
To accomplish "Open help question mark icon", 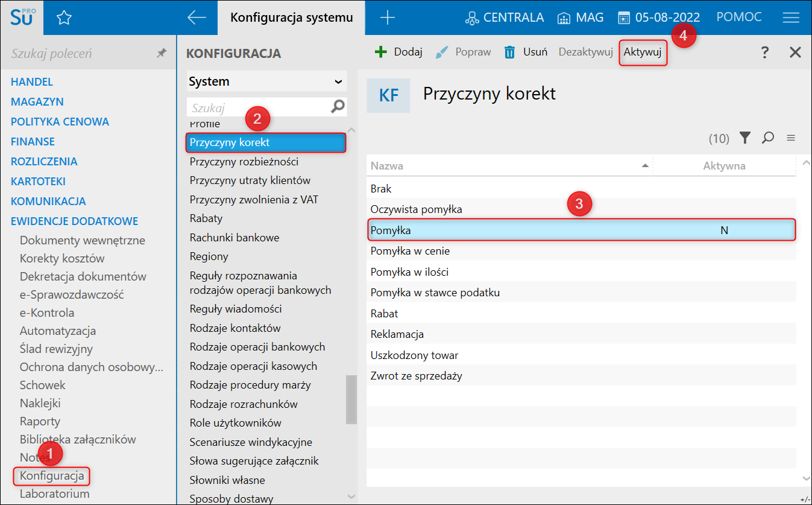I will click(765, 52).
